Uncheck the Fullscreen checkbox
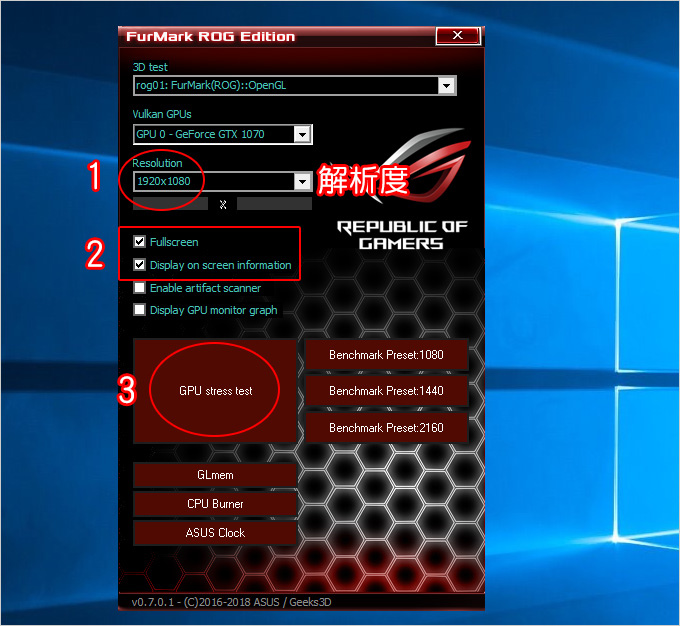This screenshot has width=680, height=626. click(x=139, y=242)
